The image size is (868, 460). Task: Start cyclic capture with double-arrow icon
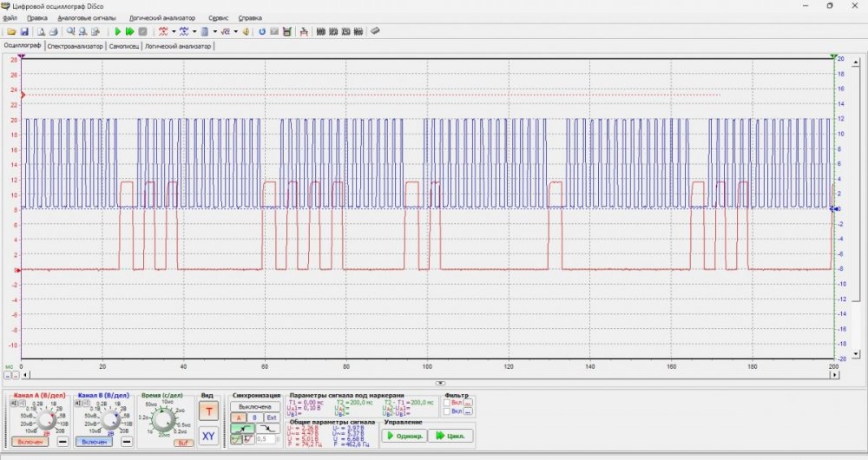pyautogui.click(x=130, y=31)
